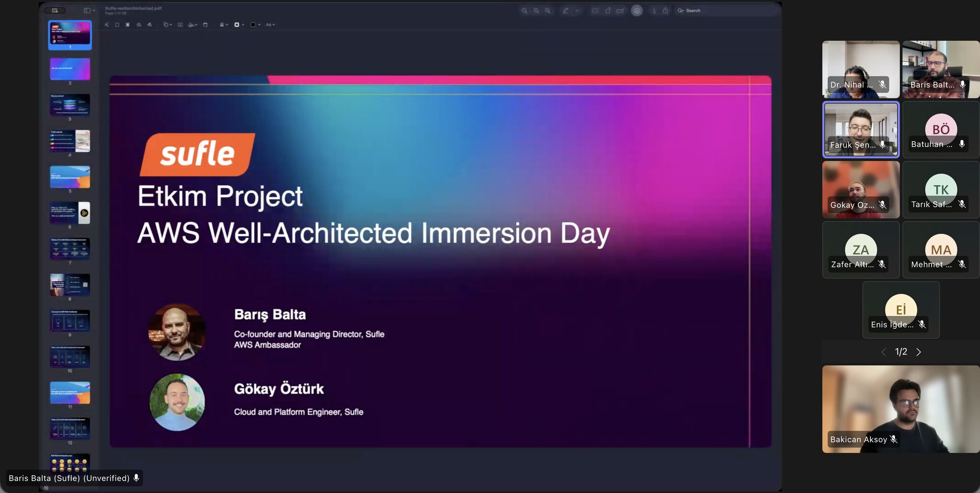Click the mic icon on Faruk Şen... tile
This screenshot has width=980, height=493.
[x=882, y=145]
